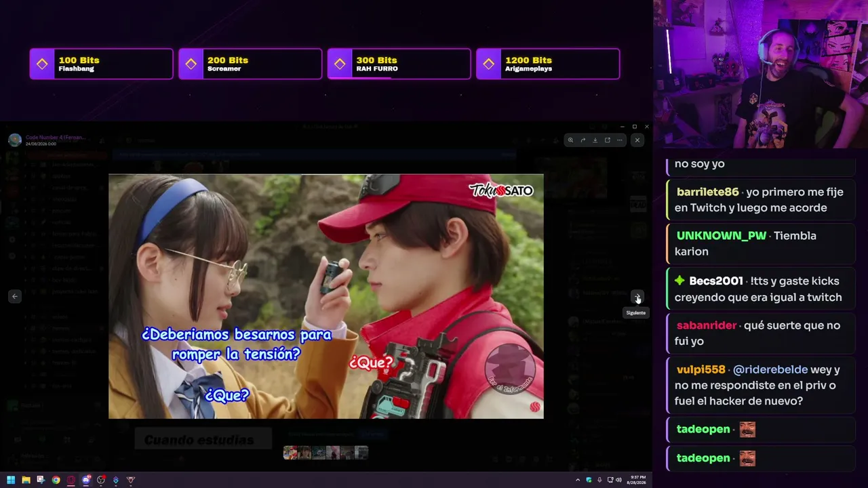868x488 pixels.
Task: Click the enlarged meme image in the viewer
Action: pos(326,296)
